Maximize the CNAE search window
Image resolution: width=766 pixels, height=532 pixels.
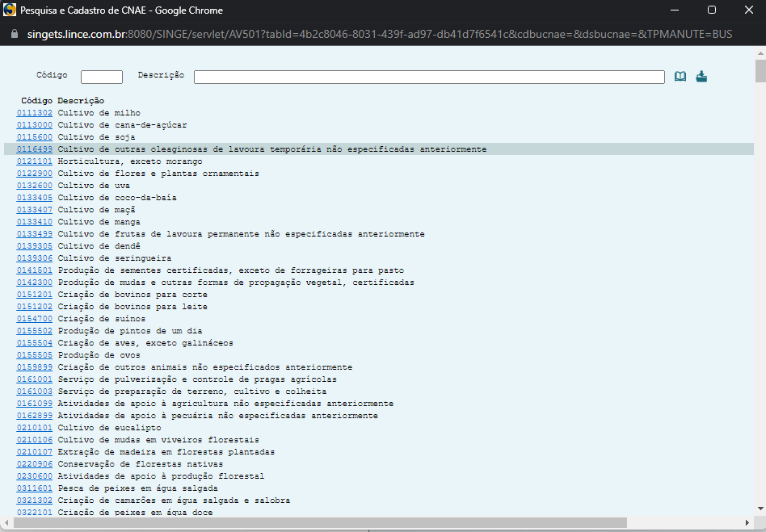click(x=711, y=10)
